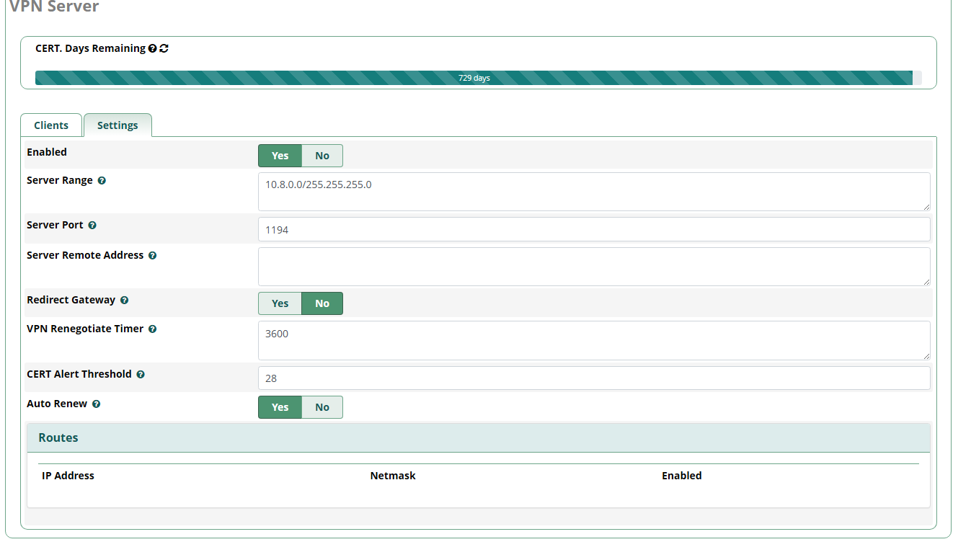Click Server Port help icon
This screenshot has height=560, width=971.
point(92,226)
